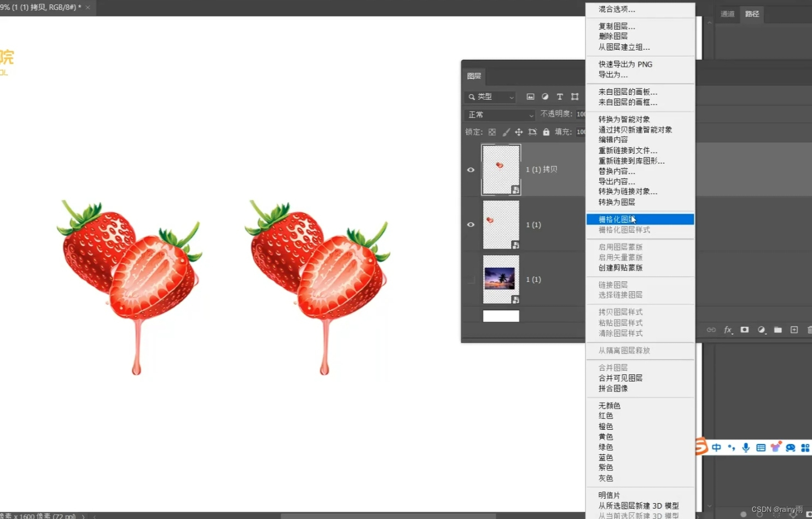The height and width of the screenshot is (519, 812).
Task: Create a new layer plus icon
Action: coord(794,330)
